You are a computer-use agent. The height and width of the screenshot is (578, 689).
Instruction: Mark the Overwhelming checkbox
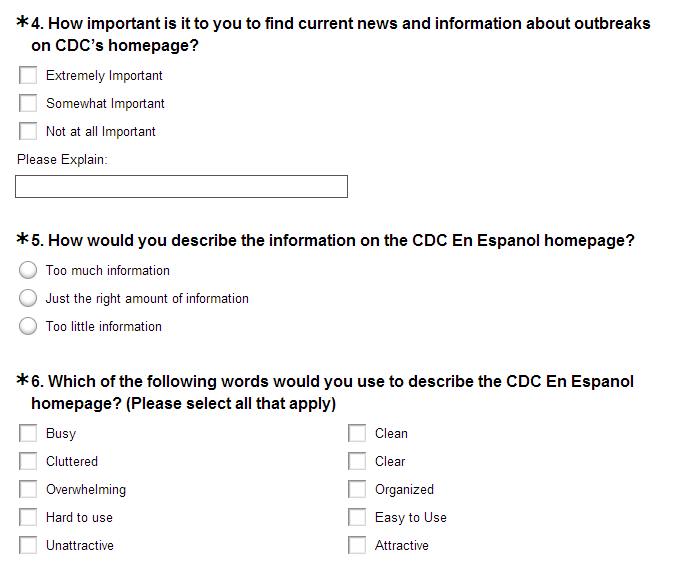click(28, 489)
